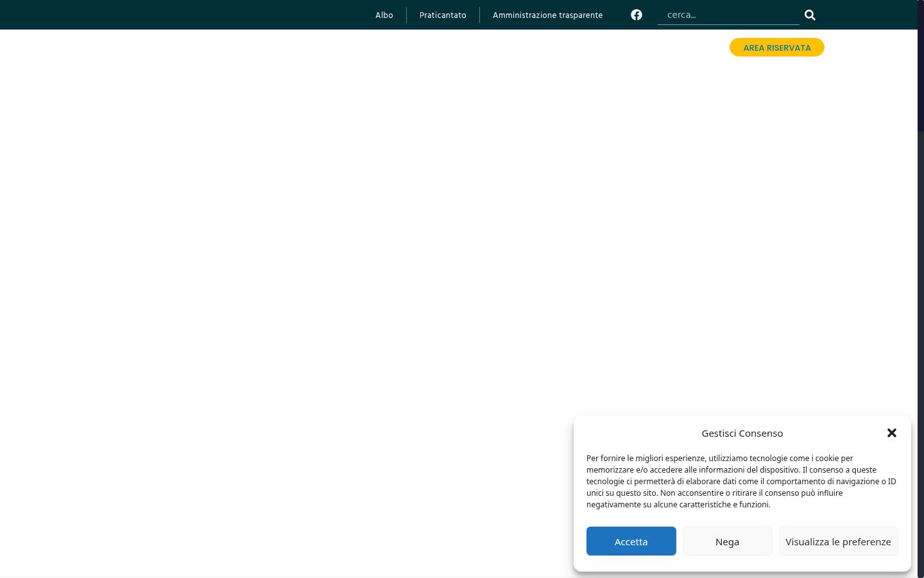924x578 pixels.
Task: Close the Gestisci Consenso dialog
Action: (x=892, y=433)
